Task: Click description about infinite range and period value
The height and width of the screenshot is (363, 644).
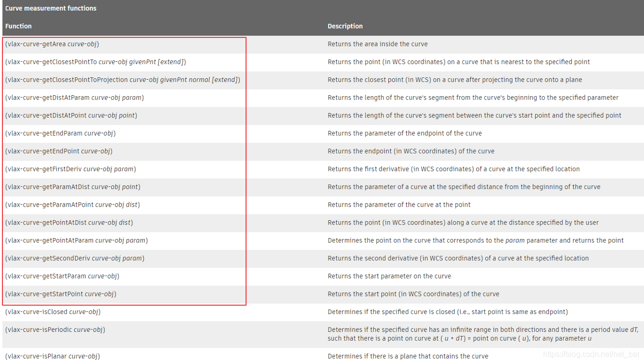Action: 483,334
